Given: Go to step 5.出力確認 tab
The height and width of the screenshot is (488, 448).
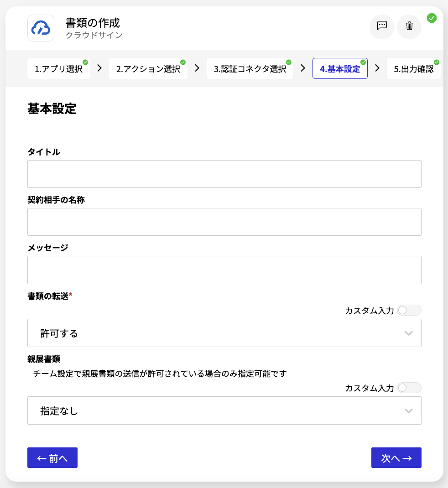Looking at the screenshot, I should click(x=414, y=68).
